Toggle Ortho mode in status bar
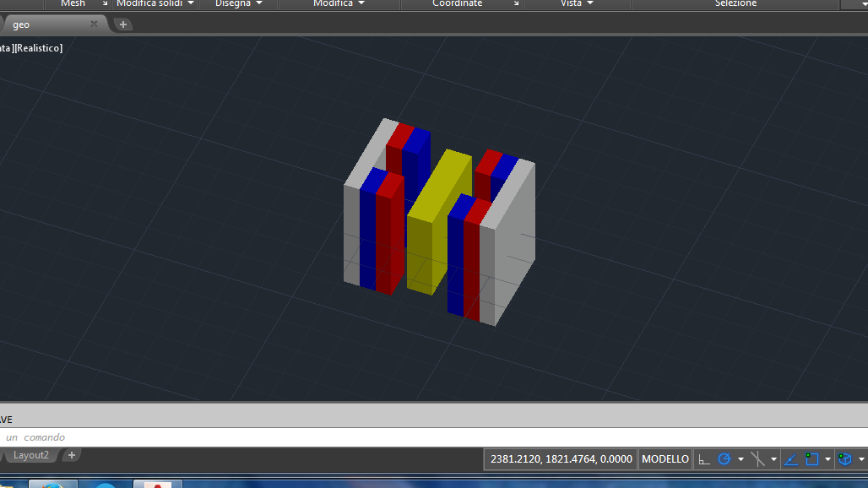 tap(704, 459)
